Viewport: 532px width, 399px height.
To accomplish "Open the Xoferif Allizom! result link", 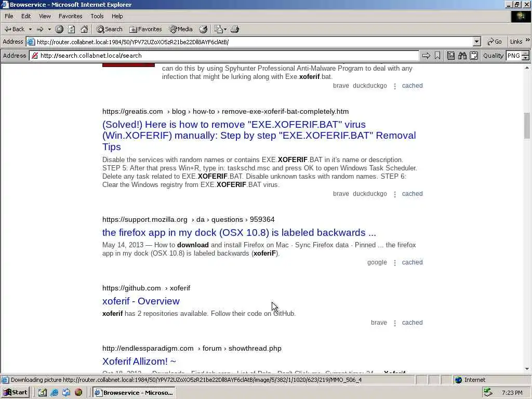I will pyautogui.click(x=139, y=362).
